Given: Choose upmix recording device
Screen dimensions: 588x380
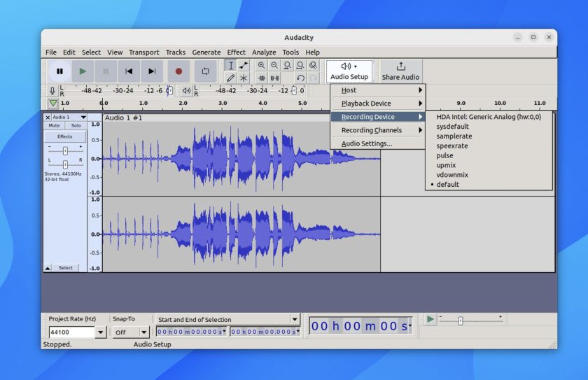Looking at the screenshot, I should (489, 165).
